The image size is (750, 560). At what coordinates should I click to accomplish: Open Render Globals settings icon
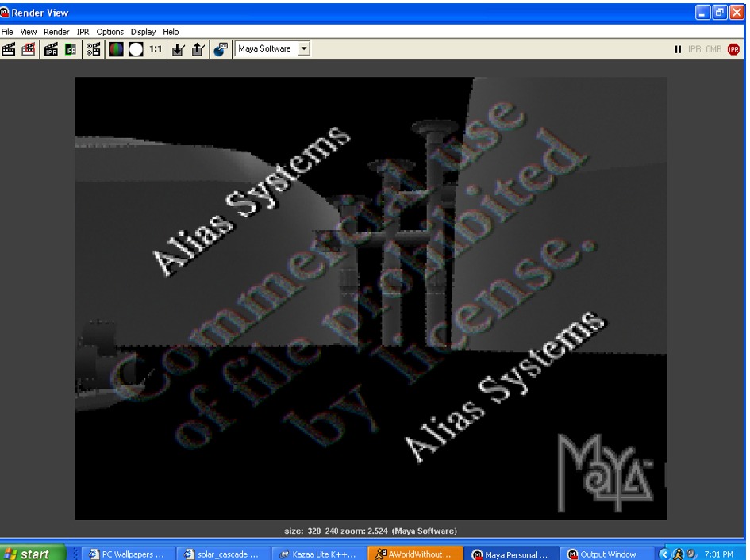(95, 48)
